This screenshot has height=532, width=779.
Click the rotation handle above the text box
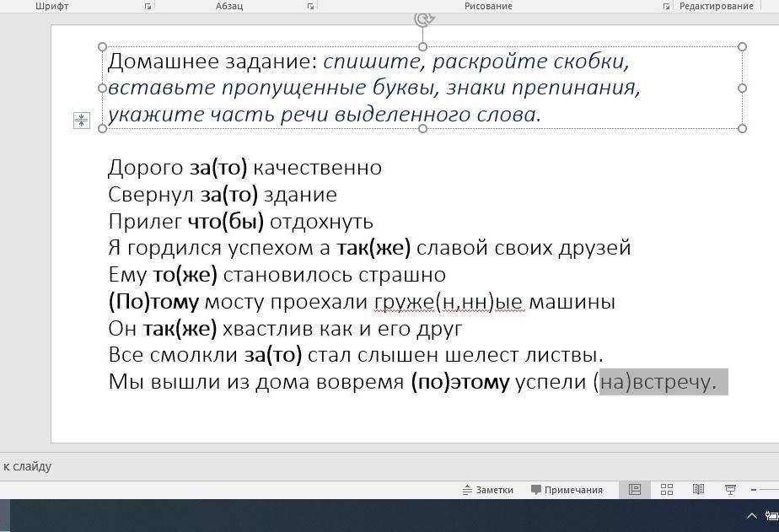pyautogui.click(x=423, y=19)
